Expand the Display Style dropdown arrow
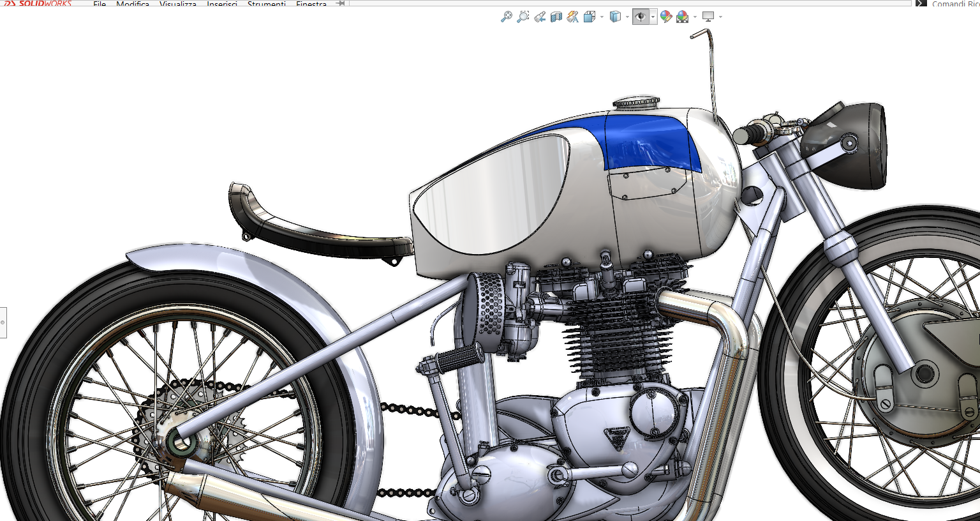 coord(627,17)
